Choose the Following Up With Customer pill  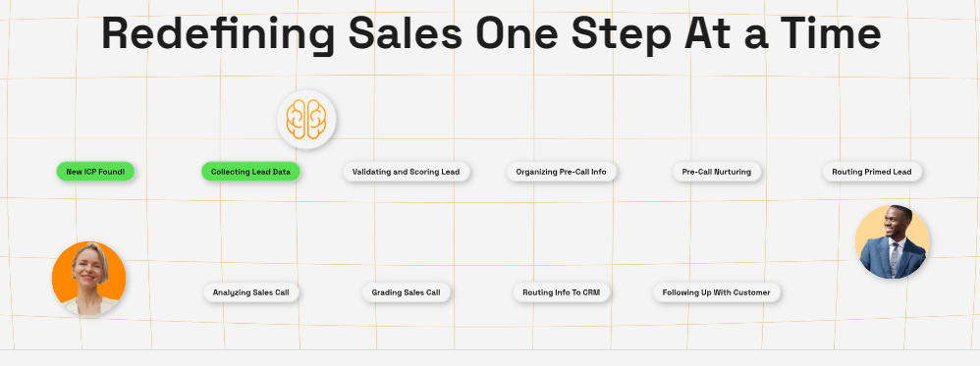(716, 292)
